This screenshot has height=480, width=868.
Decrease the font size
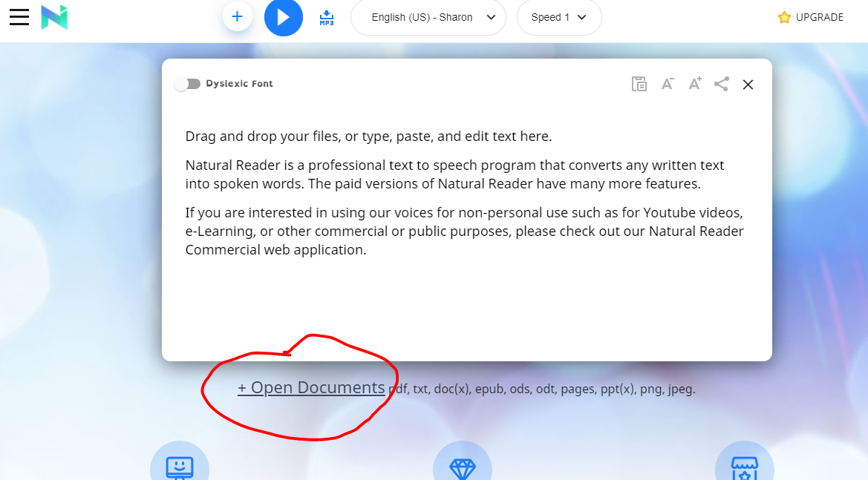(x=668, y=84)
